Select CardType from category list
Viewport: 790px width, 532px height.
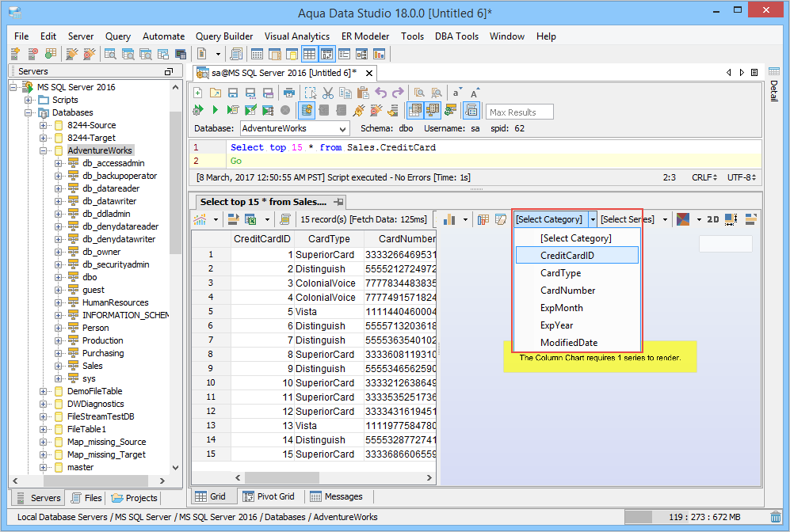click(x=577, y=273)
